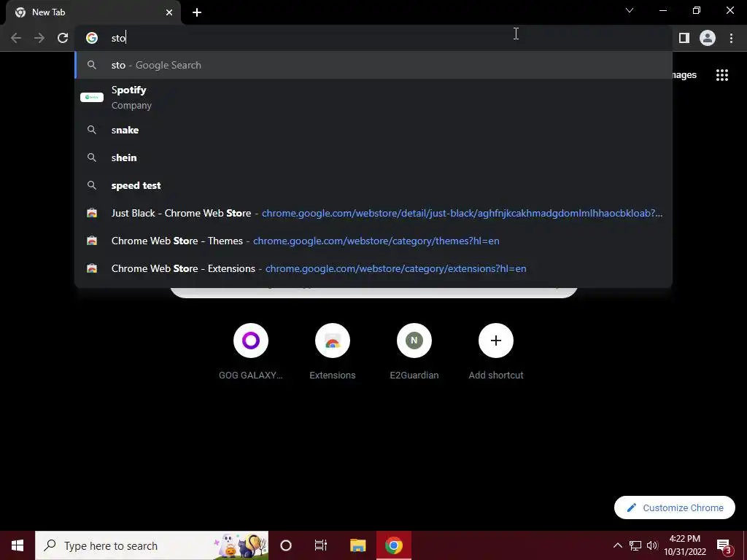This screenshot has height=560, width=747.
Task: Click the taskbar 'Type here to search' box
Action: tap(152, 545)
